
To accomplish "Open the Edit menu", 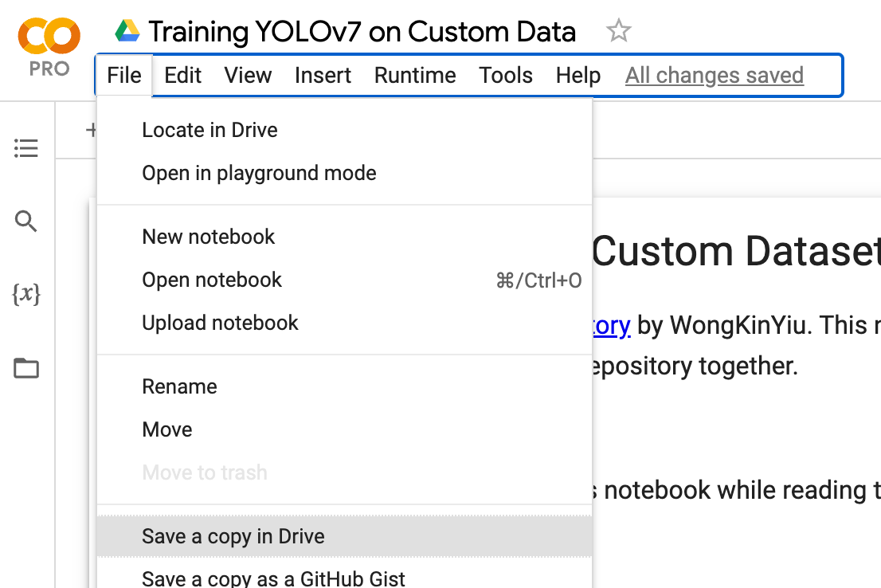I will click(182, 75).
